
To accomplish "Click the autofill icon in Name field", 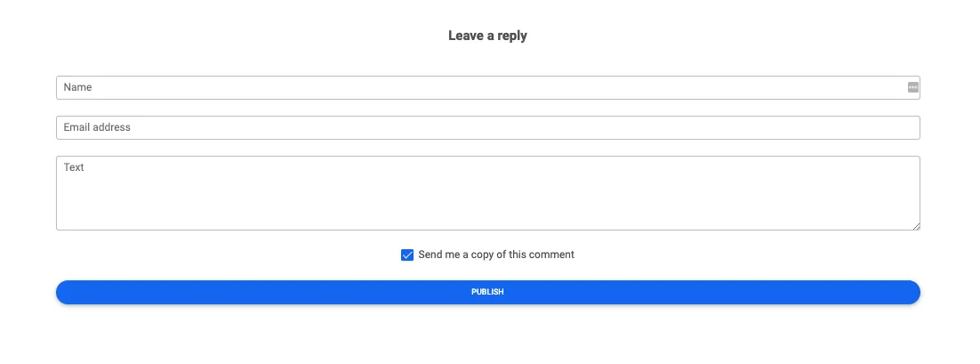I will coord(912,87).
